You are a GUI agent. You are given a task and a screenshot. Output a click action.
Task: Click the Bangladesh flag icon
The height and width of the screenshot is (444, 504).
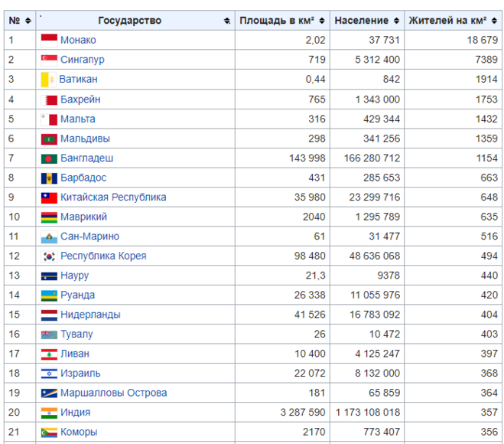click(x=49, y=158)
